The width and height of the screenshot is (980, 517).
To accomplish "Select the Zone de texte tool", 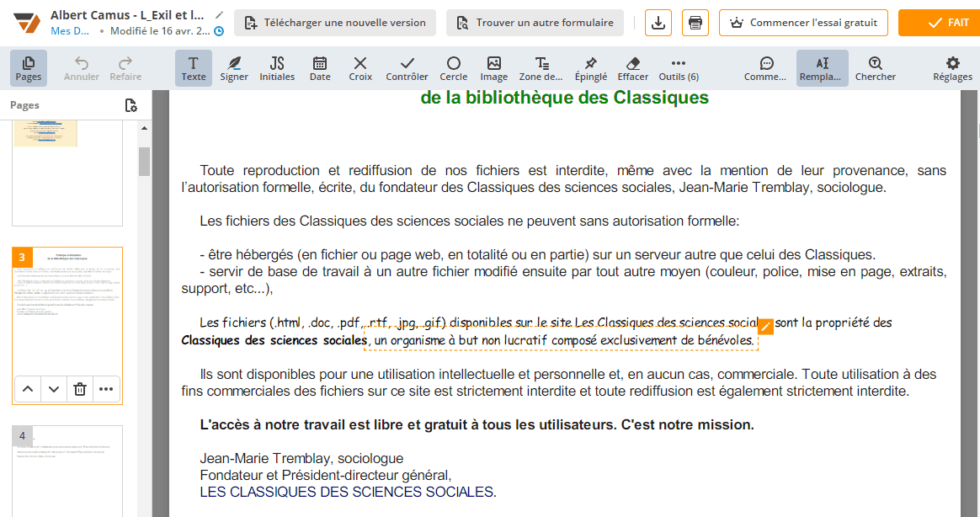I will (x=541, y=68).
